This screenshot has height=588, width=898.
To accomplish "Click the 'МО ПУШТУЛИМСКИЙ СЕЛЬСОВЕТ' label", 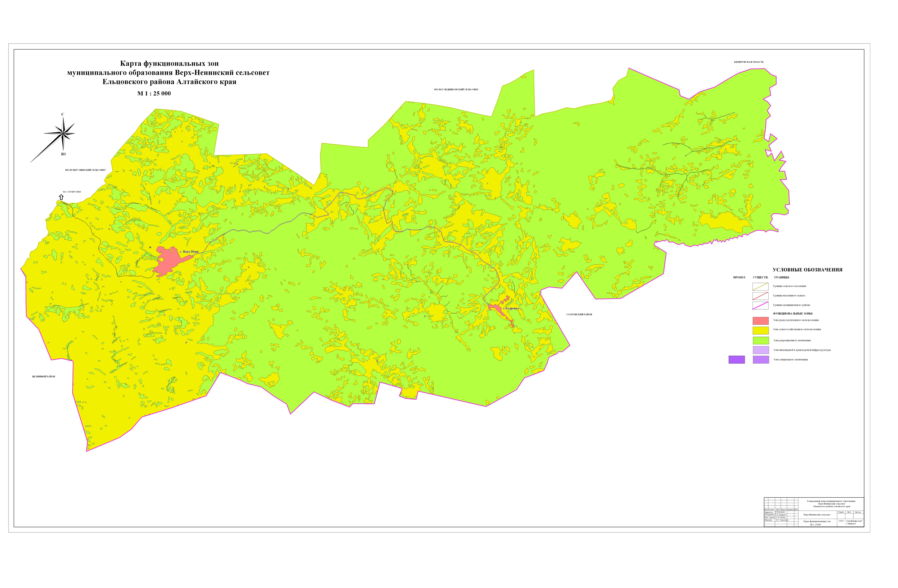I will [x=86, y=170].
